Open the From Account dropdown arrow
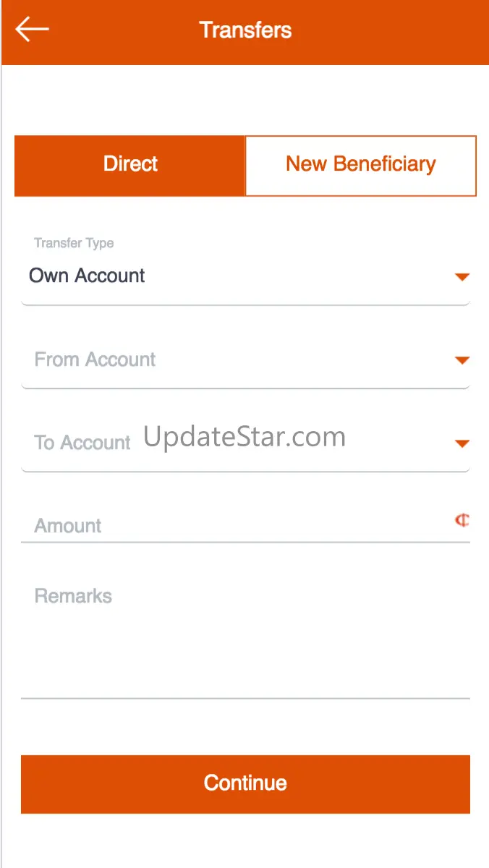The height and width of the screenshot is (868, 489). pyautogui.click(x=462, y=360)
